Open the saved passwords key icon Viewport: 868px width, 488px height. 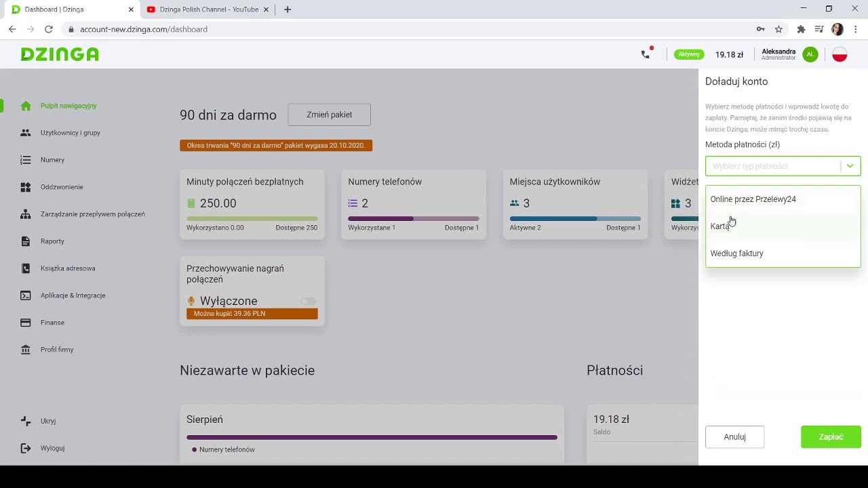click(x=760, y=29)
